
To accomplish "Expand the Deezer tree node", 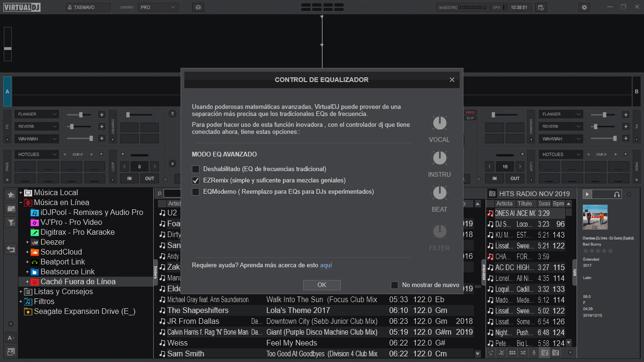I will coord(27,242).
